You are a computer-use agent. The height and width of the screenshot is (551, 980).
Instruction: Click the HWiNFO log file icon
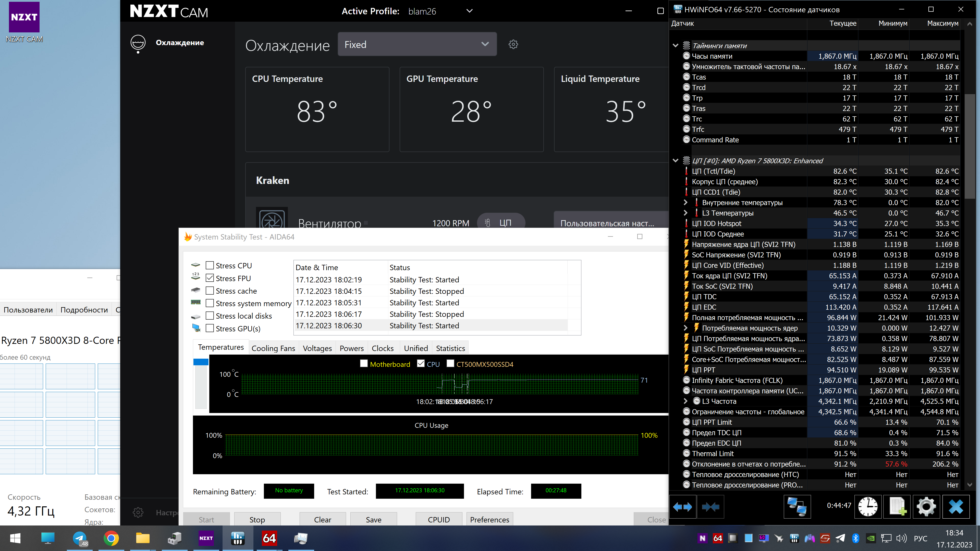click(x=897, y=507)
